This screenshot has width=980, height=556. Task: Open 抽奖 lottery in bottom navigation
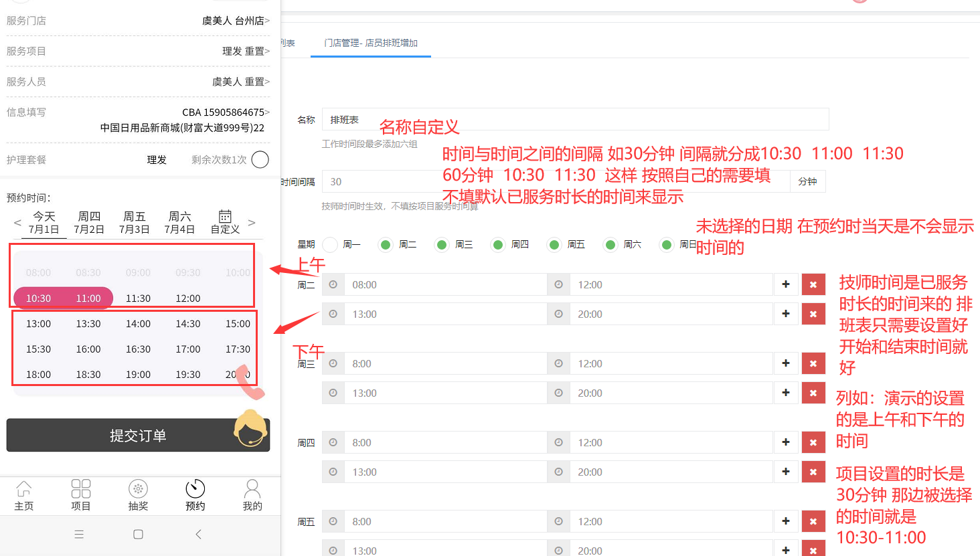[x=138, y=496]
